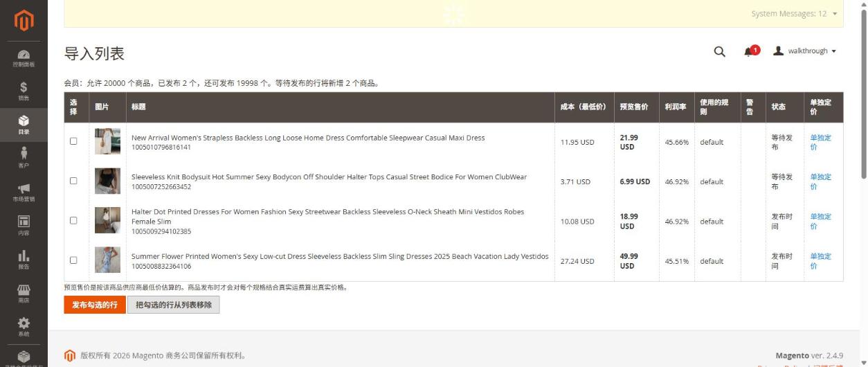Viewport: 868px width, 367px height.
Task: Click the 导入列表 page heading
Action: (x=94, y=53)
